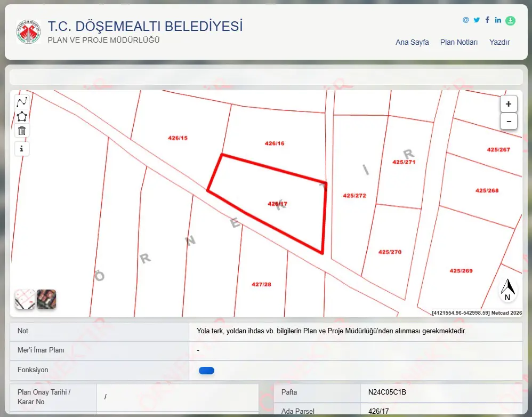Select parcel label 425/268 on the map

pyautogui.click(x=487, y=190)
